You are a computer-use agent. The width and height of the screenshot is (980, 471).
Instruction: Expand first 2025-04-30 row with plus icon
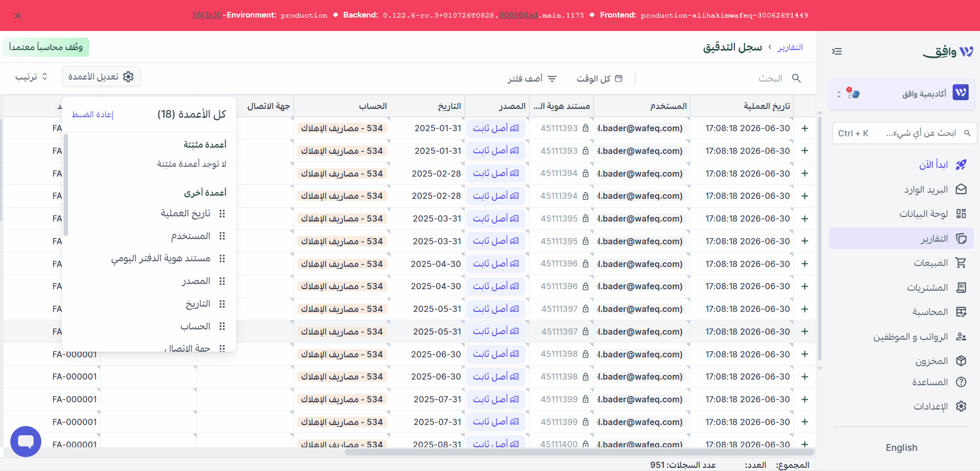[x=805, y=264]
